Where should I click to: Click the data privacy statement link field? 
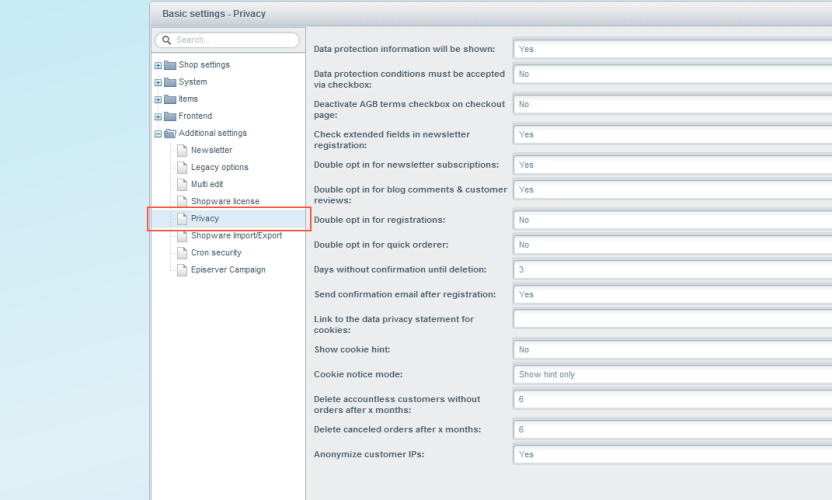(x=672, y=319)
